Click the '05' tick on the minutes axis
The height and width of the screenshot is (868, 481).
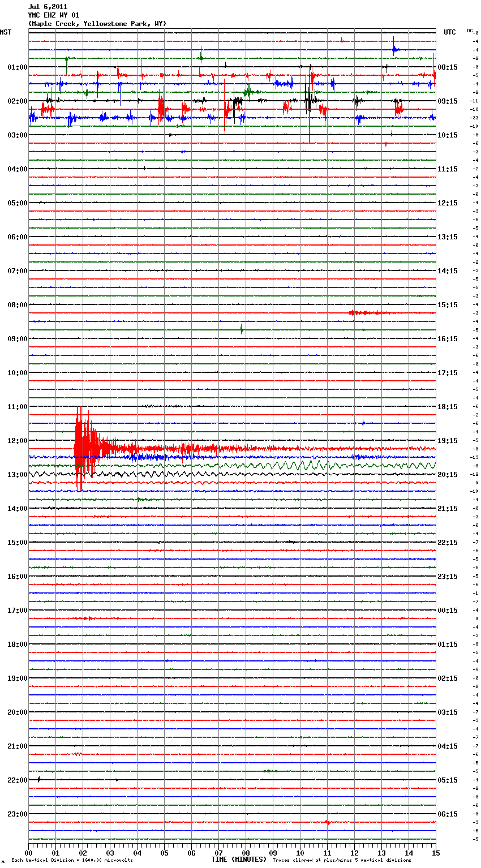coord(164,853)
